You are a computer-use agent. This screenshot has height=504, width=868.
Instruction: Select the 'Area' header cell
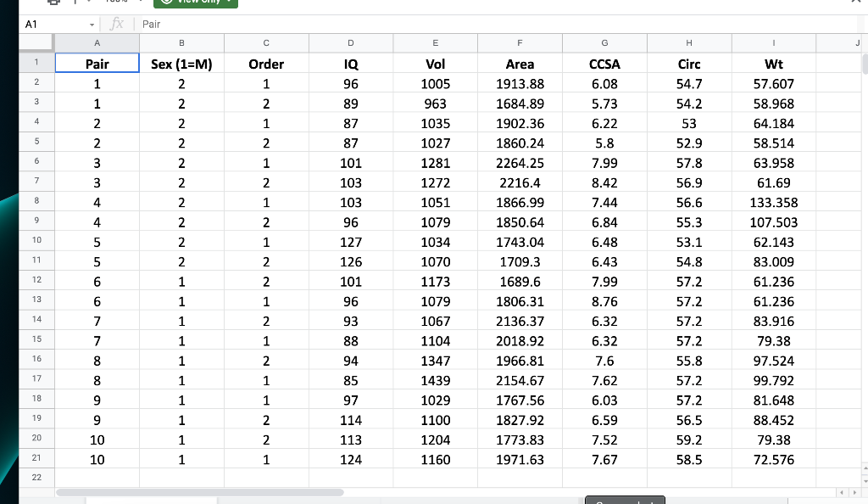(520, 64)
